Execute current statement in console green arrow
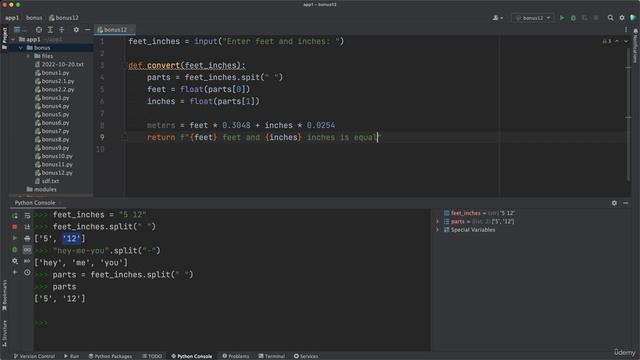The width and height of the screenshot is (640, 360). [x=15, y=238]
